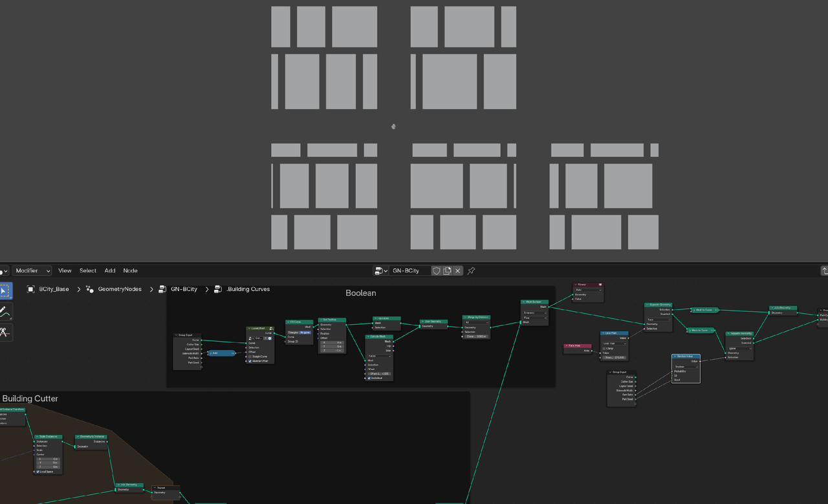Click group icon on CurveOffset node header
Viewport: 828px width, 504px height.
click(x=271, y=329)
